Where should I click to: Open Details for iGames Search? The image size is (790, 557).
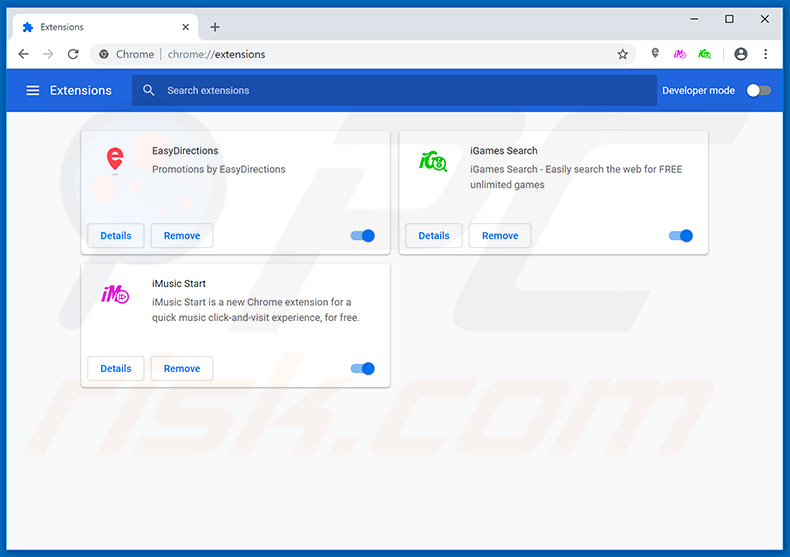[434, 236]
